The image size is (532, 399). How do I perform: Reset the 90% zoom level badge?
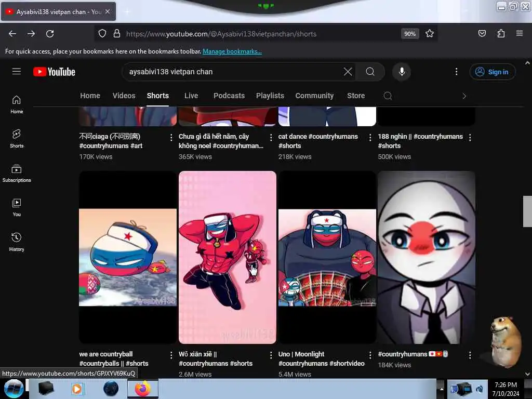[409, 34]
